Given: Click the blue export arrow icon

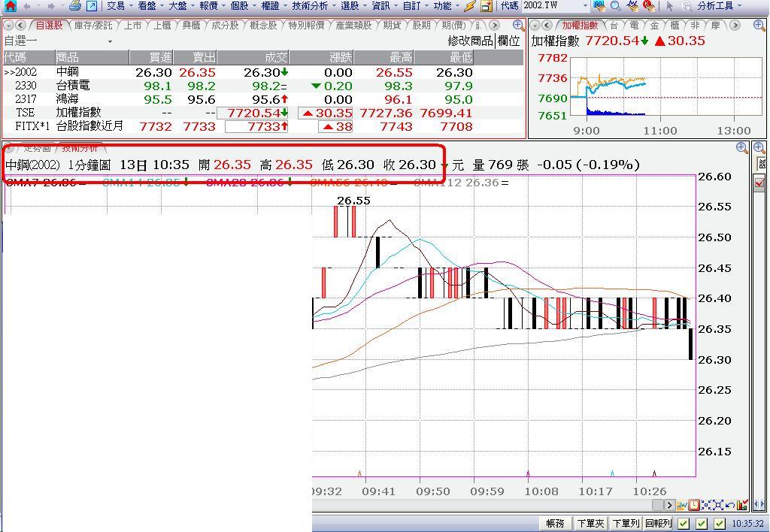Looking at the screenshot, I should (91, 6).
